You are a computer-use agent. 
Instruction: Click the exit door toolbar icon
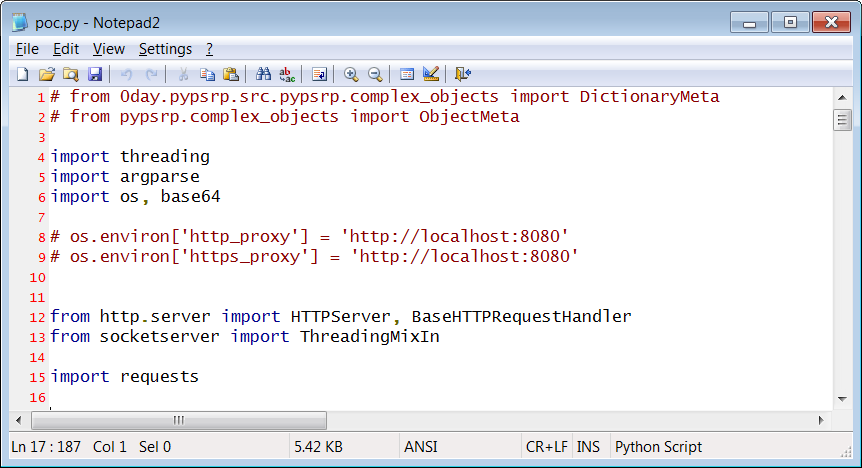pyautogui.click(x=462, y=74)
